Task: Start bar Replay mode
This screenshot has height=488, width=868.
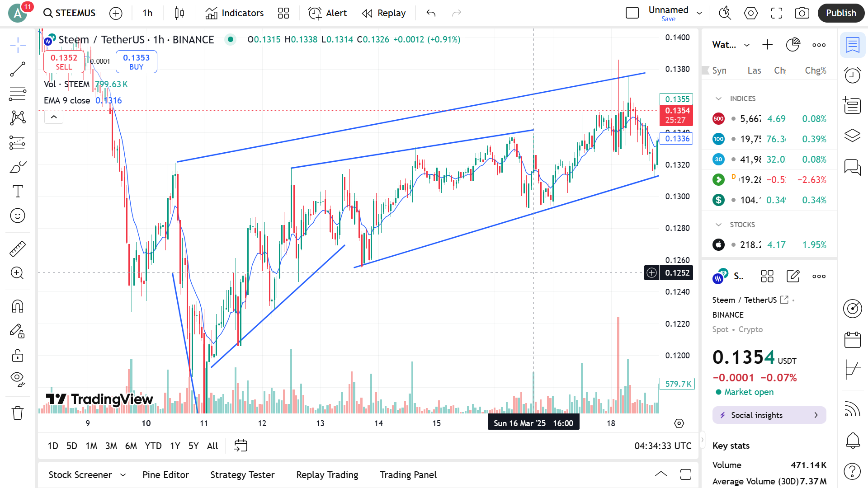Action: tap(384, 13)
